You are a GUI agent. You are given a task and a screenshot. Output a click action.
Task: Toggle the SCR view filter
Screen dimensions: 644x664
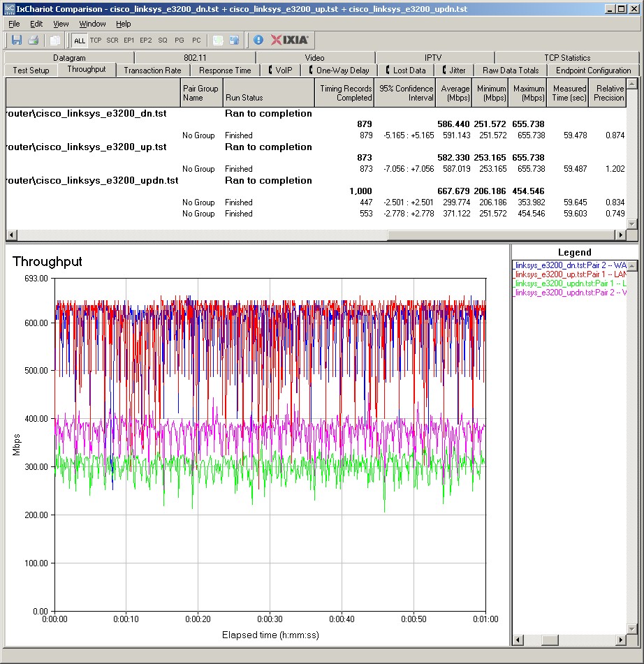112,40
